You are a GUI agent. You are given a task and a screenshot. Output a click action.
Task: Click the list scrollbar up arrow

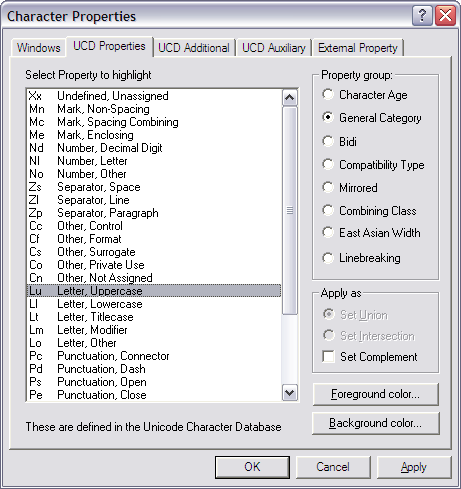click(290, 98)
